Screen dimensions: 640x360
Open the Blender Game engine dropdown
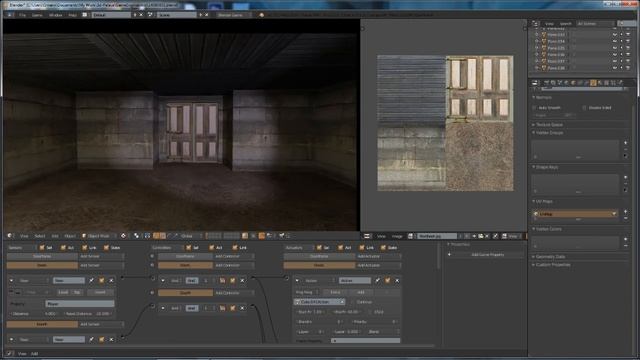234,15
